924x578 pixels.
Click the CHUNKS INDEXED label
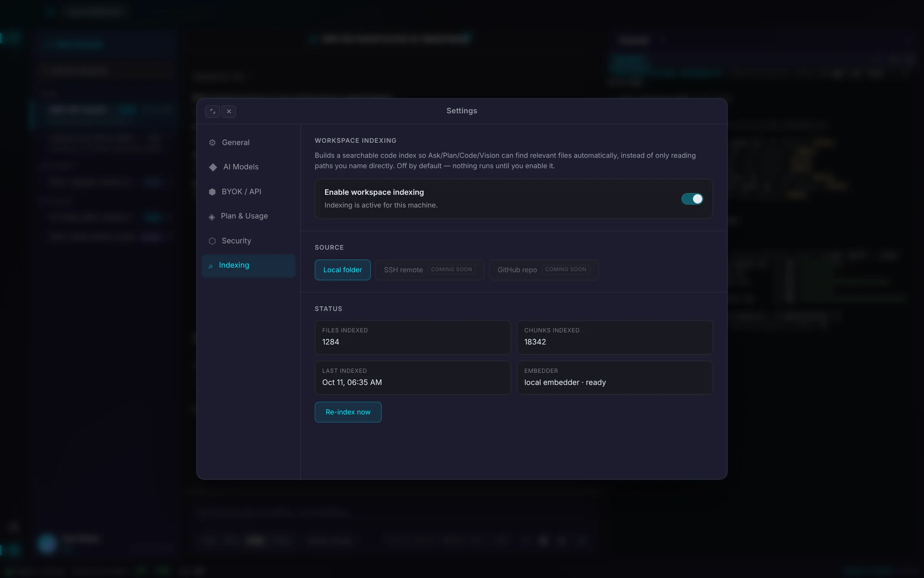pos(552,330)
